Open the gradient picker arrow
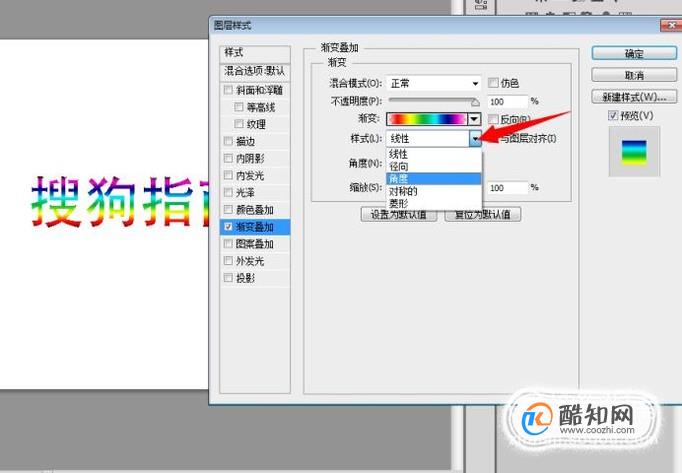The width and height of the screenshot is (682, 473). (474, 119)
